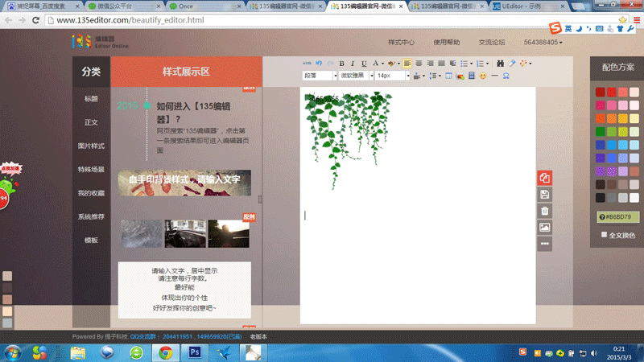The height and width of the screenshot is (362, 644).
Task: Switch to UEditor 示例 browser tab
Action: click(x=529, y=6)
